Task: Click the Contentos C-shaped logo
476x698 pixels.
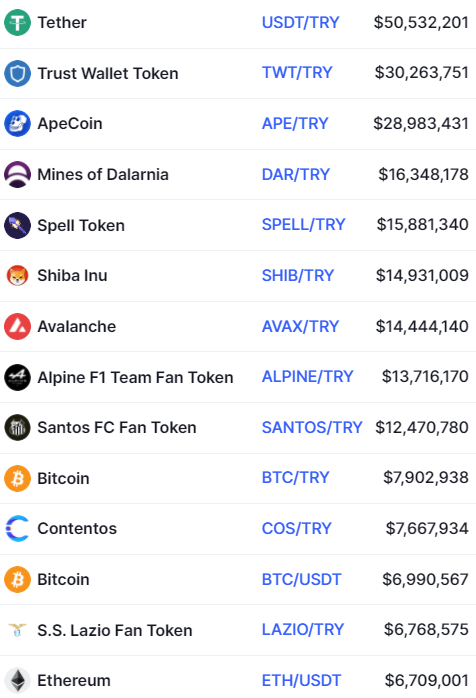Action: (x=17, y=528)
